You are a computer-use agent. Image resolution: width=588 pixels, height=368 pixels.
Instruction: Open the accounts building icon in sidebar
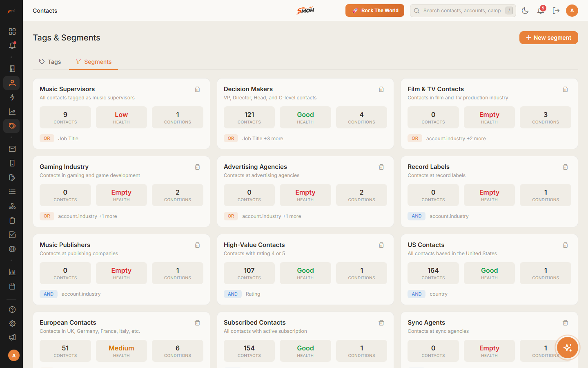click(12, 69)
